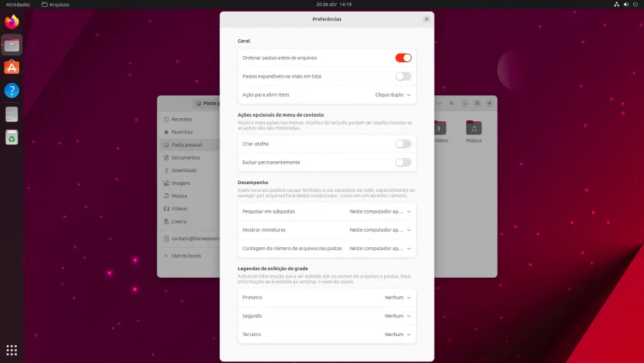Open 'Mostrar miniaturas' dropdown

(x=380, y=230)
